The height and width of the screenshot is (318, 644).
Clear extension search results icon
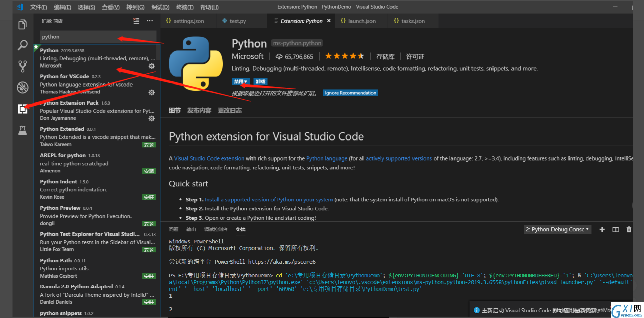pyautogui.click(x=136, y=21)
